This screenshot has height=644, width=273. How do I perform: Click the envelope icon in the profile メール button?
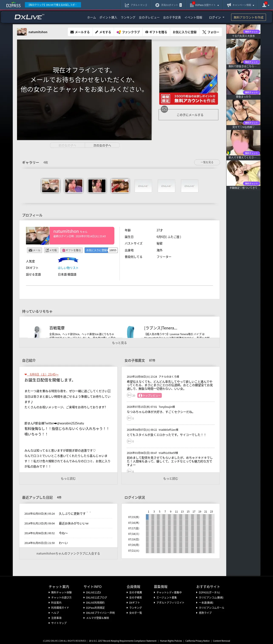pos(31,250)
